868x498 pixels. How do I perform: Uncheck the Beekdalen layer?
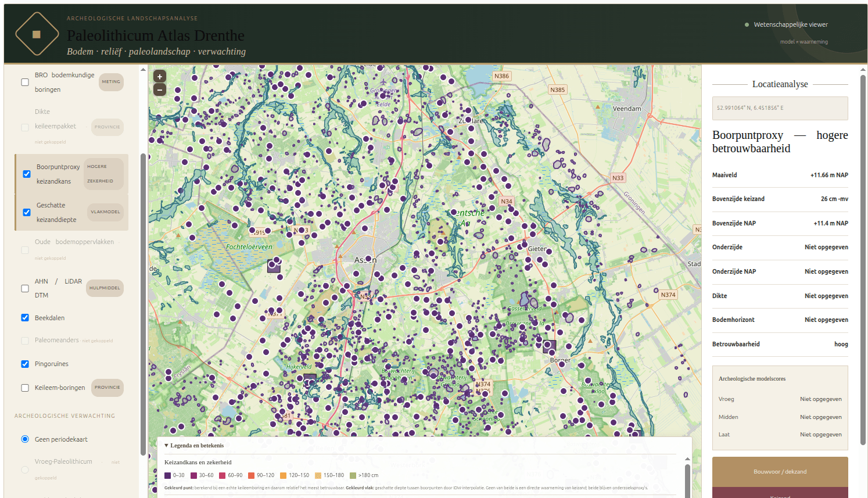[x=25, y=317]
